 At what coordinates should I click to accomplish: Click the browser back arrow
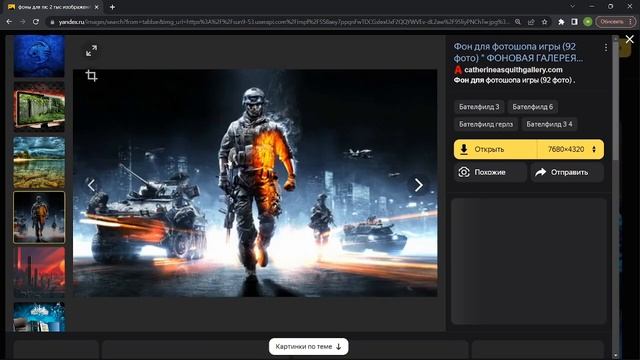[x=9, y=22]
